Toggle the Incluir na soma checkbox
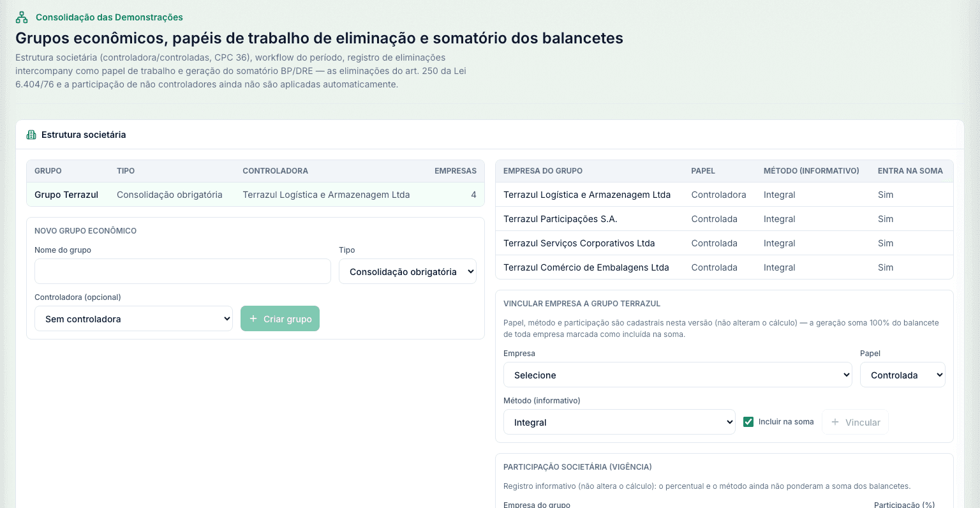980x508 pixels. pos(748,422)
